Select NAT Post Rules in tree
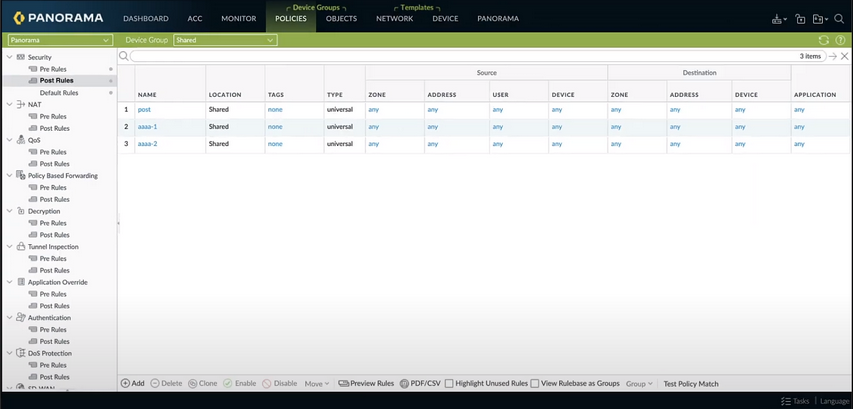Screen dimensions: 853x409 coord(54,128)
